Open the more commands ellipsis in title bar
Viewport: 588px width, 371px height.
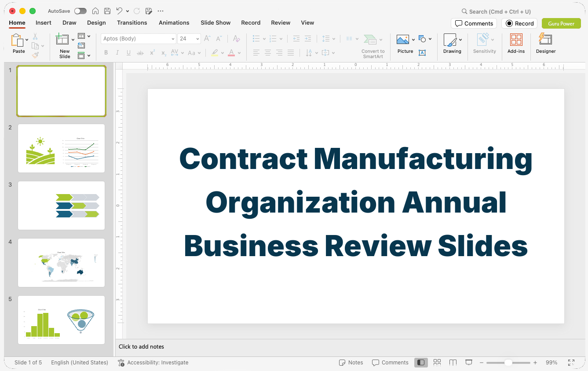pos(161,11)
